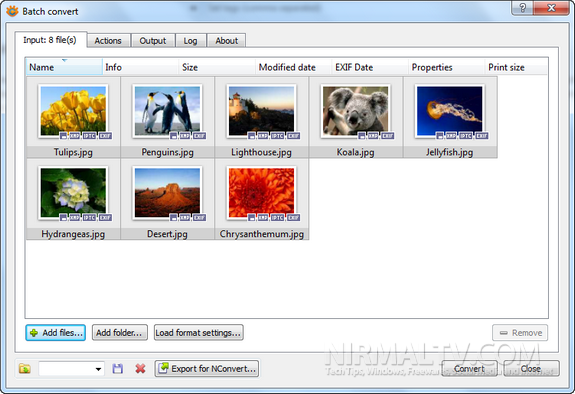Click the EXIF badge on Jellyfish.jpg
Image resolution: width=575 pixels, height=394 pixels.
point(482,136)
